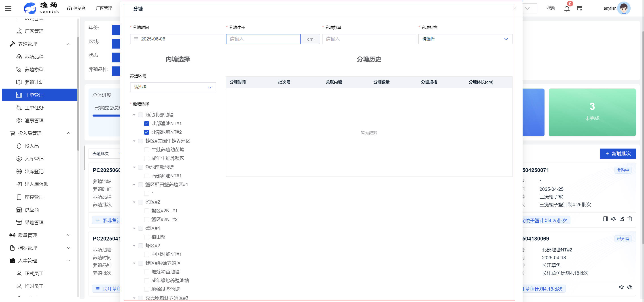Focus the 分塘数量 input field
This screenshot has height=302, width=644.
click(x=369, y=39)
